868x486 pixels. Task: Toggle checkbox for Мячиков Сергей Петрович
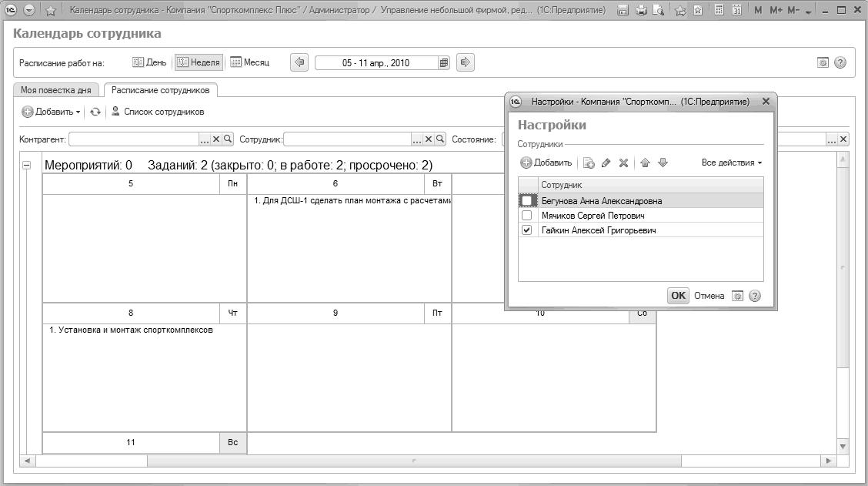click(x=526, y=216)
